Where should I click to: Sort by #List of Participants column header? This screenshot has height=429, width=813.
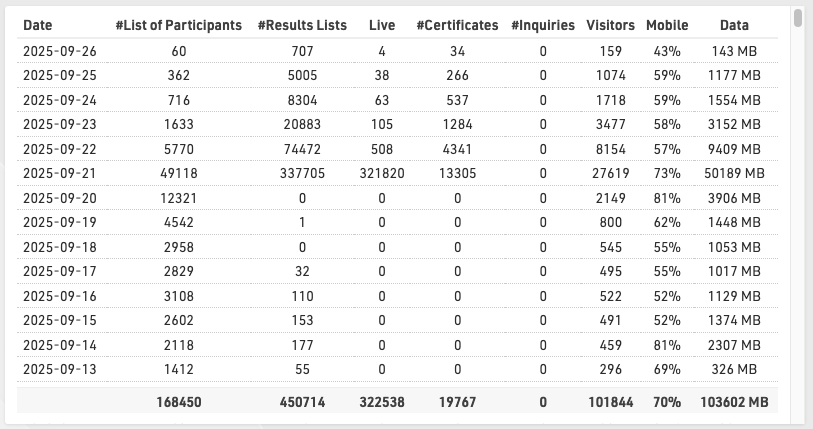coord(178,25)
